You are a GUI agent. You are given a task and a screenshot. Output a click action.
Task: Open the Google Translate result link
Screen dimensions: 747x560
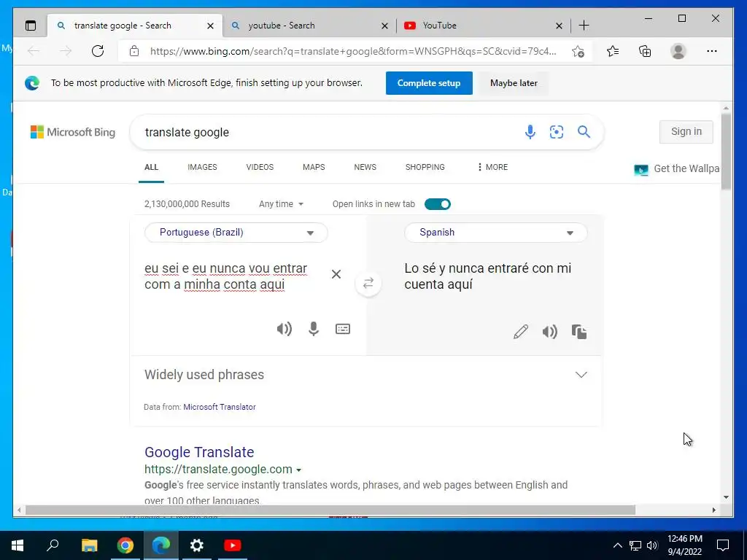click(199, 452)
